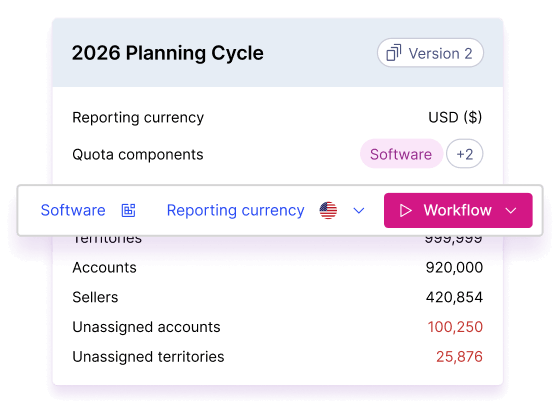
Task: Click the Unassigned territories value 25,876
Action: click(459, 357)
